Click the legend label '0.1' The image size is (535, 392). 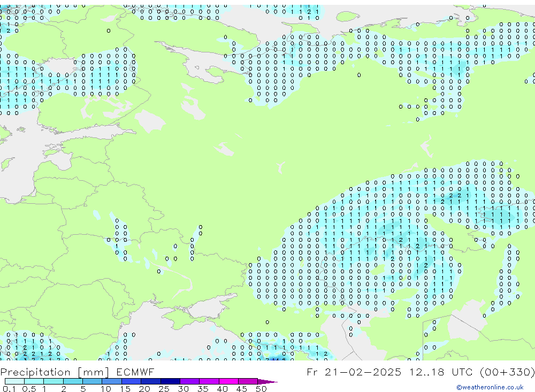[9, 389]
